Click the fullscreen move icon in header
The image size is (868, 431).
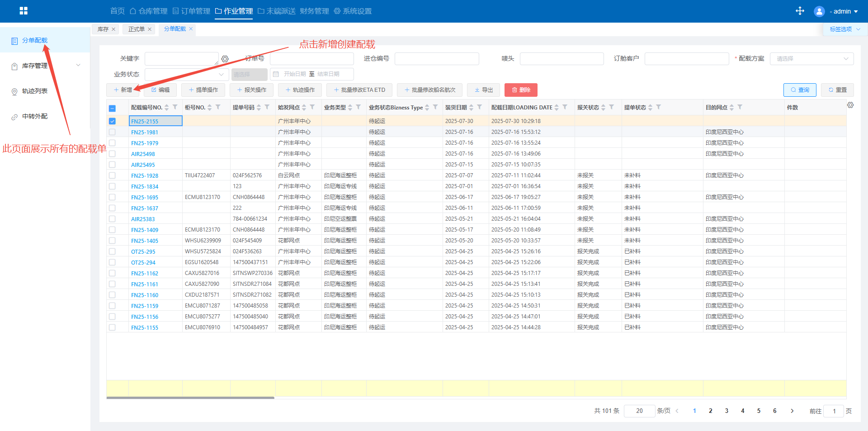(x=800, y=11)
